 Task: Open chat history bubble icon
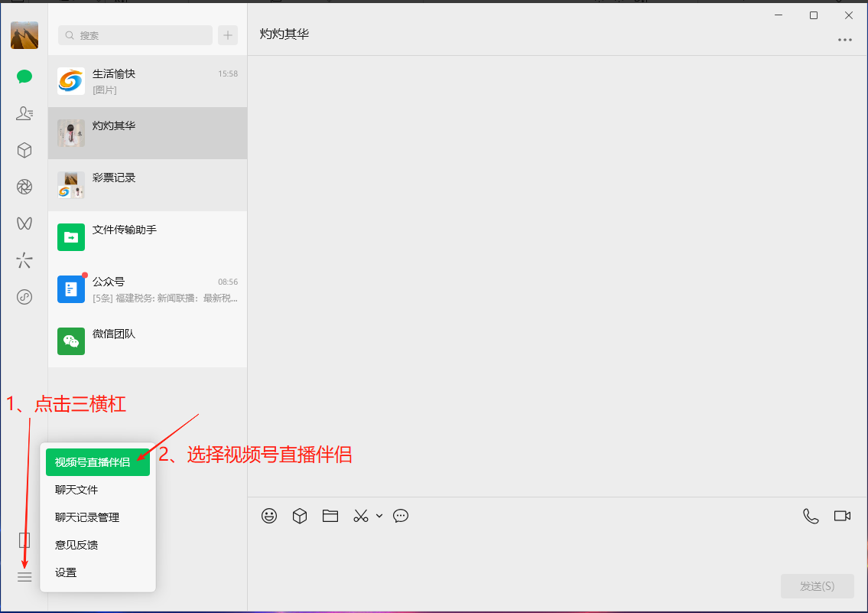pyautogui.click(x=401, y=516)
